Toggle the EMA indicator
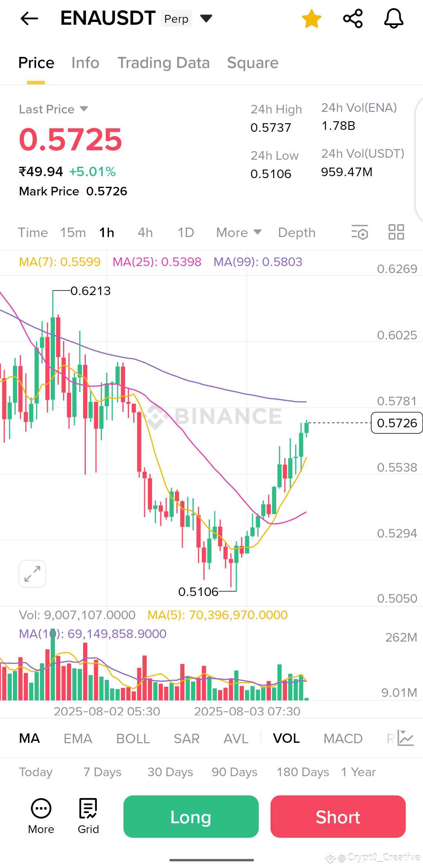Screen dimensions: 423x868 pos(78,739)
